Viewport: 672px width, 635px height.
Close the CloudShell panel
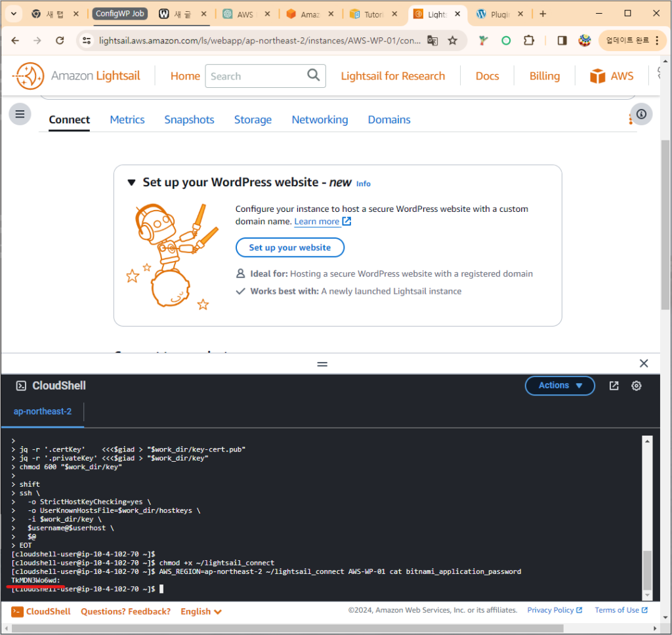[644, 363]
